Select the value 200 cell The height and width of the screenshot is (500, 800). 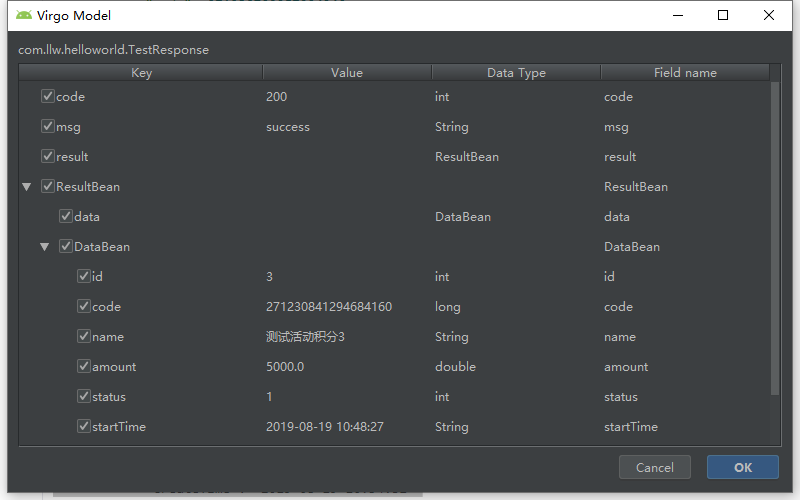277,96
